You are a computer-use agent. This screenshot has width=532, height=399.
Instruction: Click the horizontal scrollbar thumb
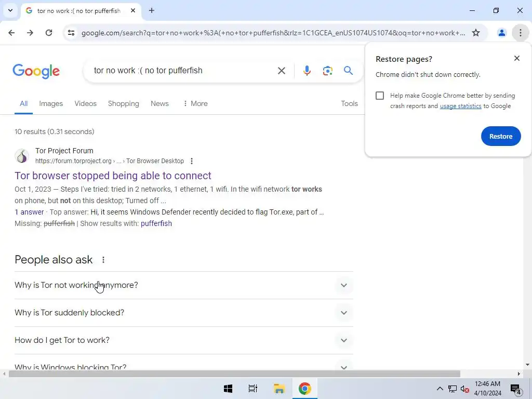(x=234, y=374)
